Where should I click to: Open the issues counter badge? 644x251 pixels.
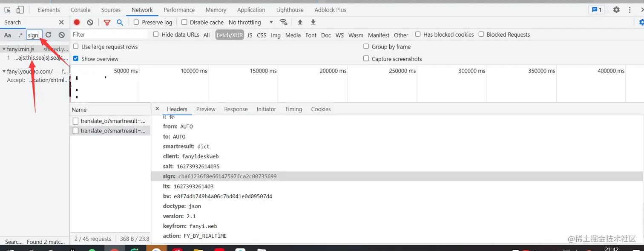click(596, 9)
